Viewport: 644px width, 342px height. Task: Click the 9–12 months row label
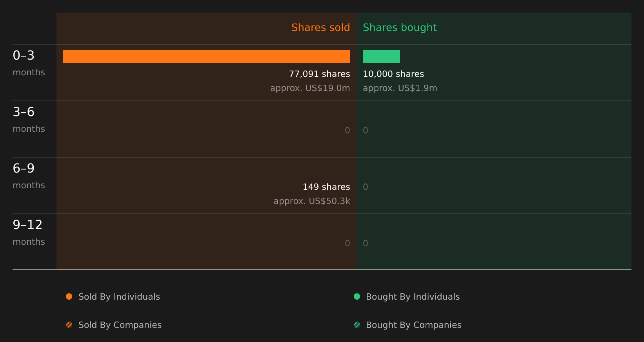[29, 233]
